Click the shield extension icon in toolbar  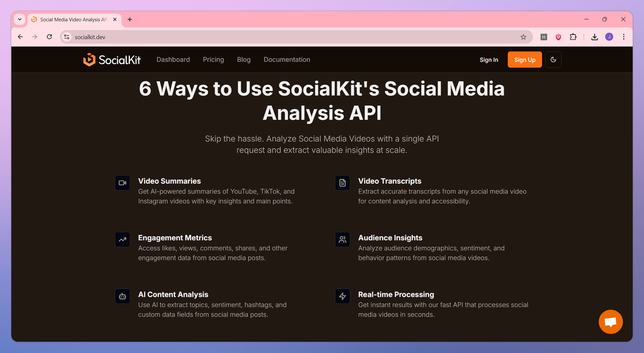click(558, 37)
